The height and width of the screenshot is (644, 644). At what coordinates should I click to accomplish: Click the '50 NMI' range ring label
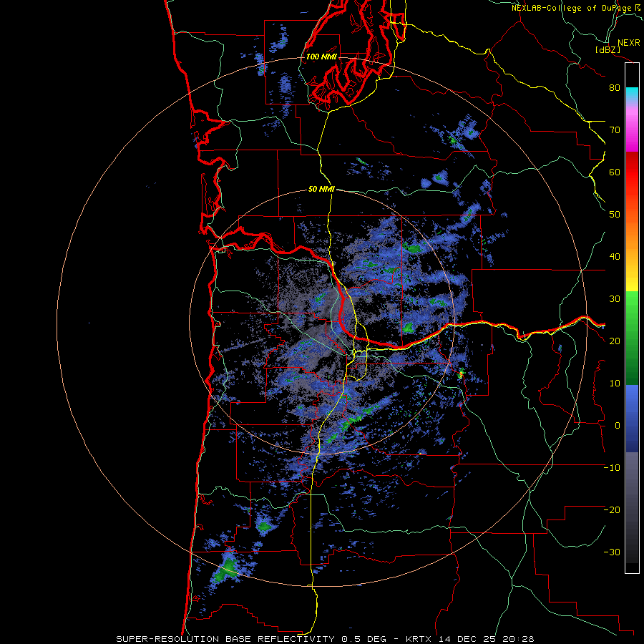tap(321, 190)
